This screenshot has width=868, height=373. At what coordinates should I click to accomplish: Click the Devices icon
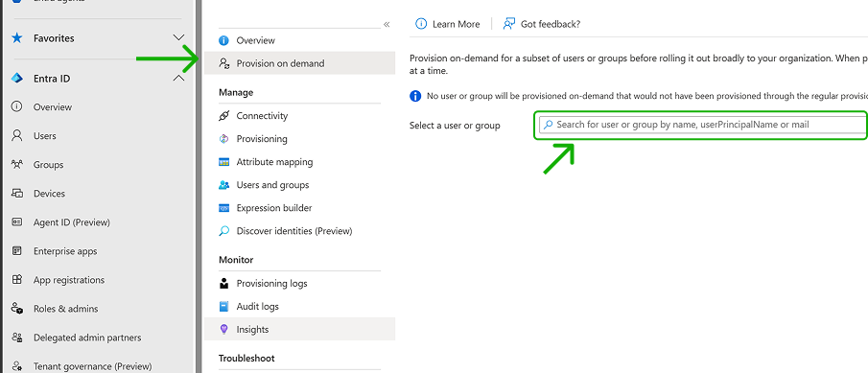17,193
